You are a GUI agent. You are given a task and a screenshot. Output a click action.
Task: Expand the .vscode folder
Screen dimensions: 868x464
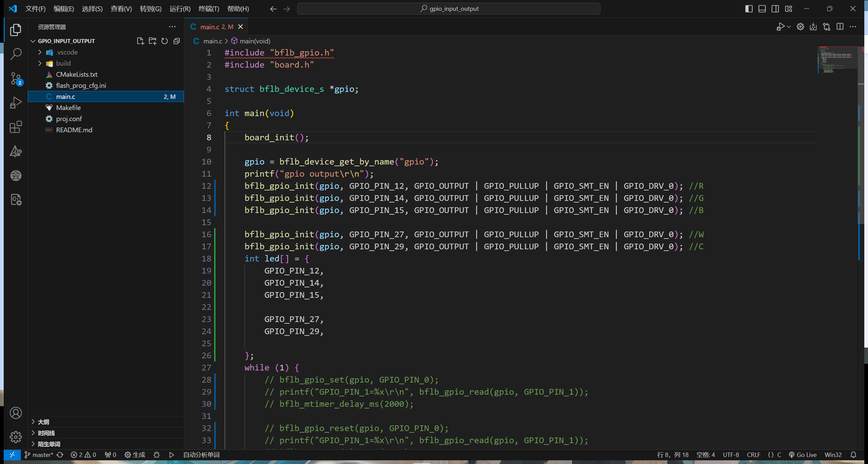40,52
